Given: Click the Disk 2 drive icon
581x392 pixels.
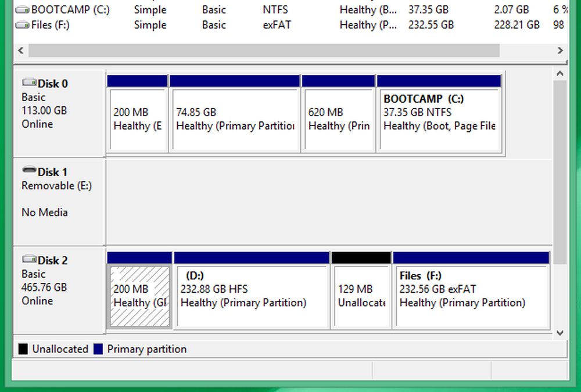Looking at the screenshot, I should coord(29,259).
